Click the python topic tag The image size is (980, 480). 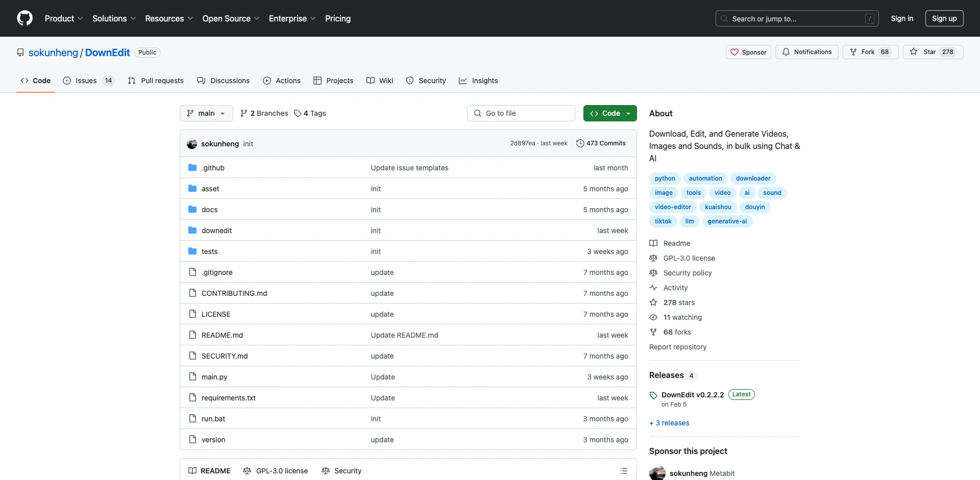[x=665, y=179]
